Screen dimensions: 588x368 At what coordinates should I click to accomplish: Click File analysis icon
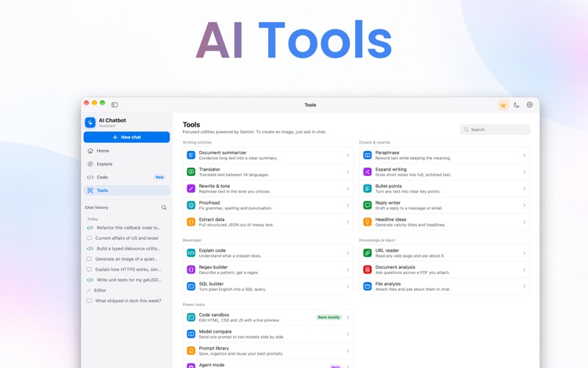pos(367,286)
